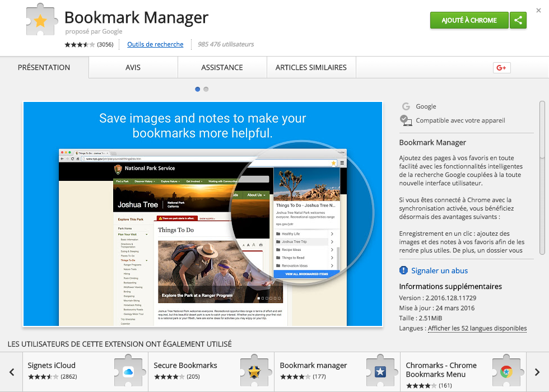
Task: Open the Signets iCloud extension card
Action: tap(85, 372)
